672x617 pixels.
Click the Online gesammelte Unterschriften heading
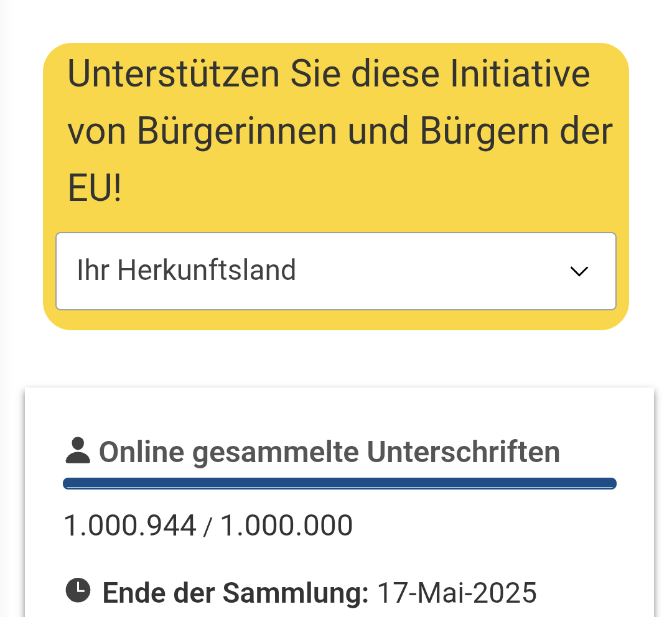[x=329, y=452]
